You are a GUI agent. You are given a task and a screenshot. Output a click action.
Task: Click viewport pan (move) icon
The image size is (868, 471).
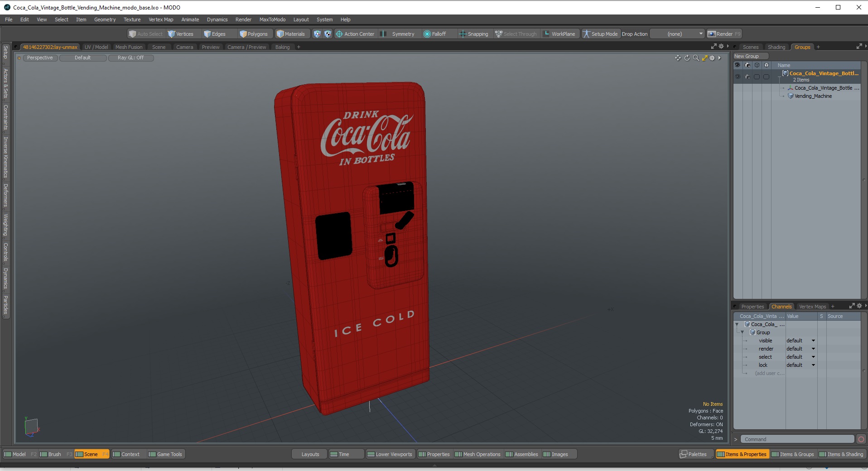678,58
